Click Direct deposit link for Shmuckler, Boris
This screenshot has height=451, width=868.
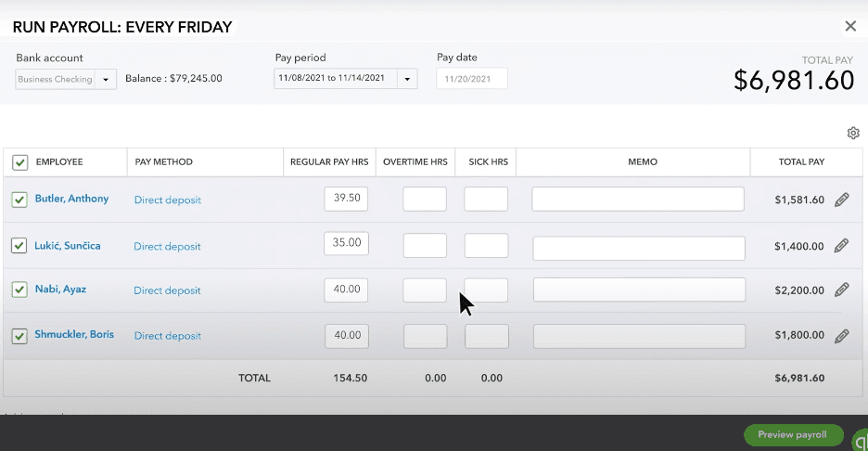click(x=168, y=336)
